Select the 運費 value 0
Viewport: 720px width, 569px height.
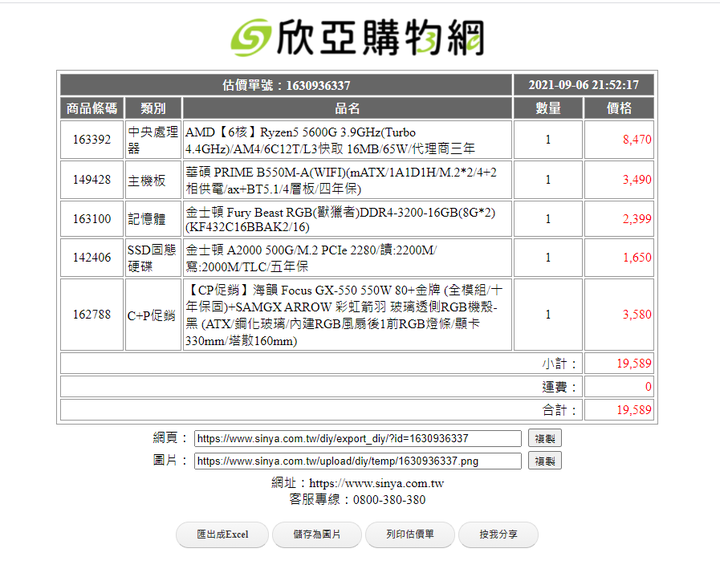pos(648,387)
